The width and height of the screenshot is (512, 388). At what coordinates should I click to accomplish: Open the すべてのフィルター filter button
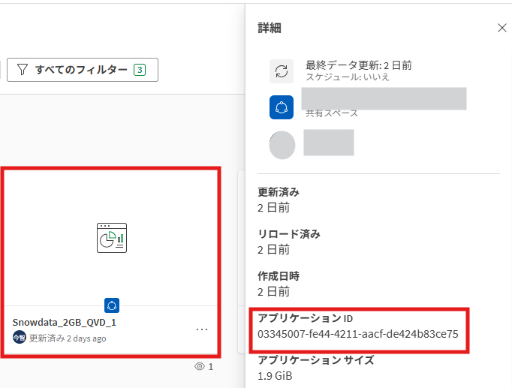(x=82, y=70)
